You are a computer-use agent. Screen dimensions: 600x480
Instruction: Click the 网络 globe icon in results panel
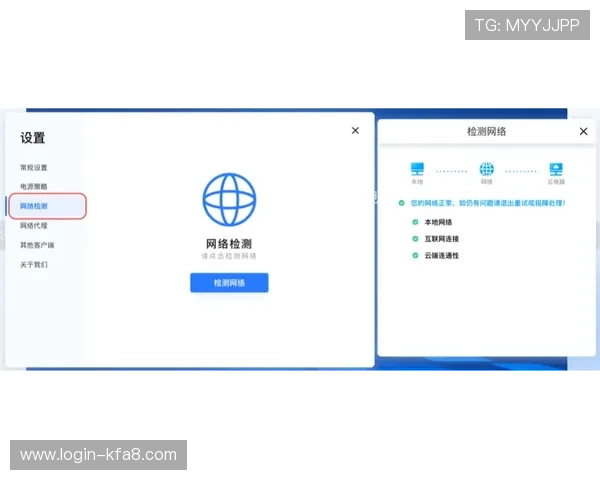point(486,169)
